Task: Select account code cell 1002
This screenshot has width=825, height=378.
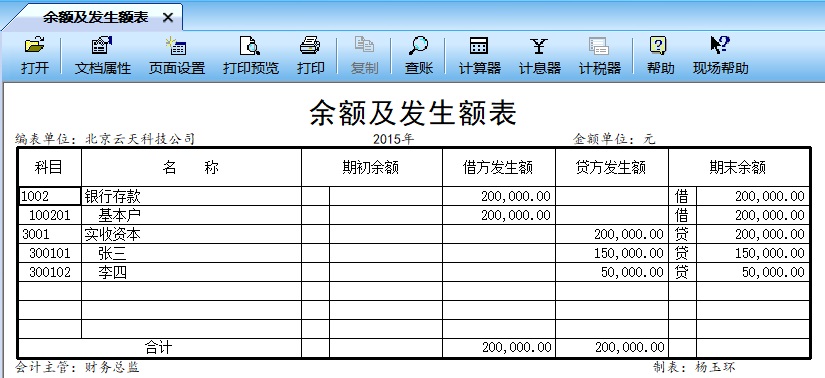Action: tap(50, 196)
